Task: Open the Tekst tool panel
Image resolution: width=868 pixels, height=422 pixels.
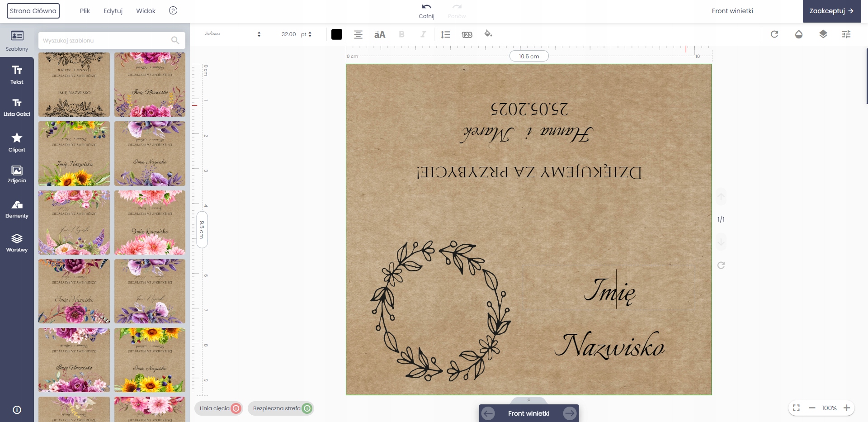Action: coord(17,75)
